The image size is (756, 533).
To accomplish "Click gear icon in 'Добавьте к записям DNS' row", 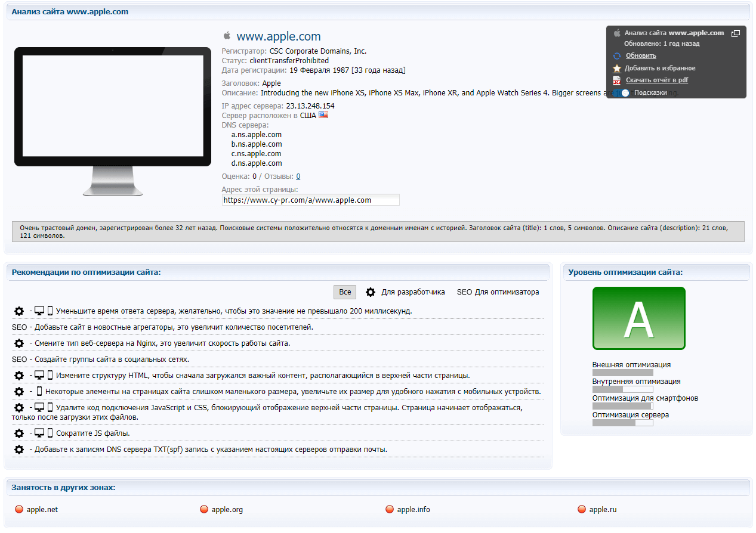I will tap(19, 450).
